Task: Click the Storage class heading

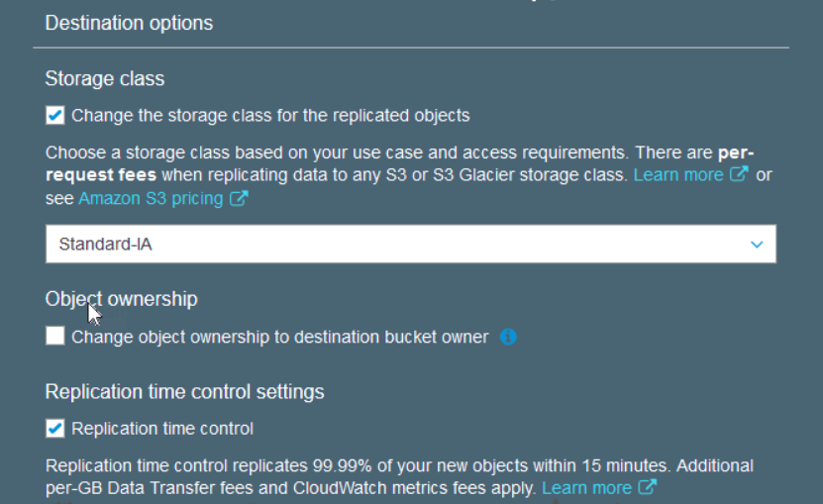Action: (x=105, y=79)
